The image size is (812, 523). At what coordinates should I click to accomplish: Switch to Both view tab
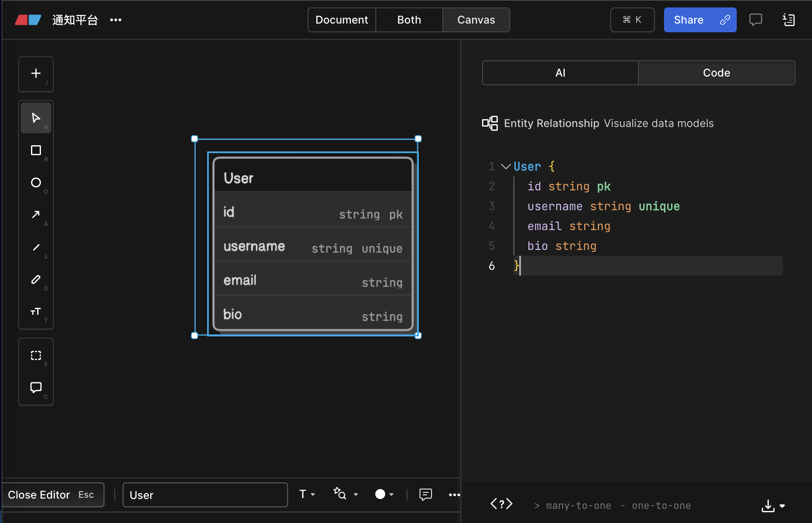[x=409, y=20]
